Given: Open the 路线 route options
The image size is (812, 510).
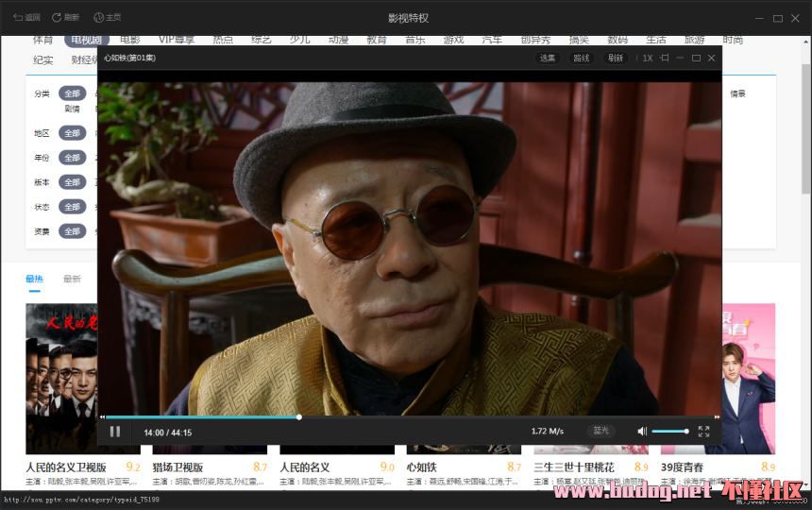Looking at the screenshot, I should tap(581, 58).
